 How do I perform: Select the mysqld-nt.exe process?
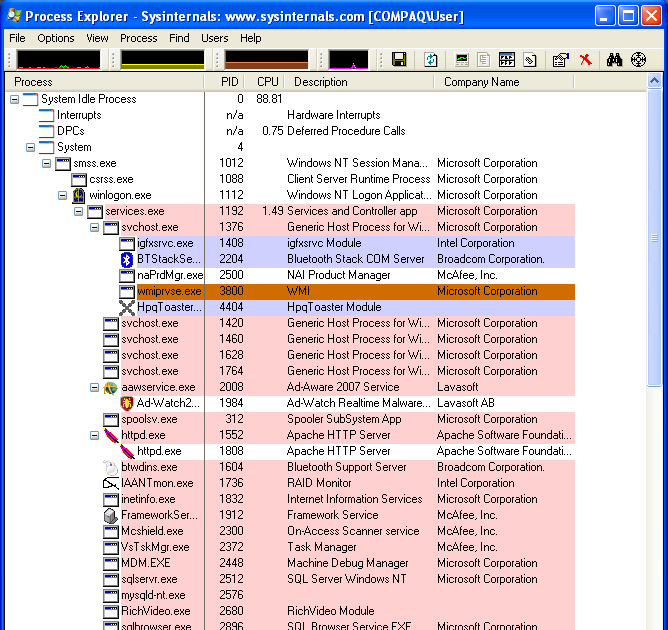tap(152, 595)
